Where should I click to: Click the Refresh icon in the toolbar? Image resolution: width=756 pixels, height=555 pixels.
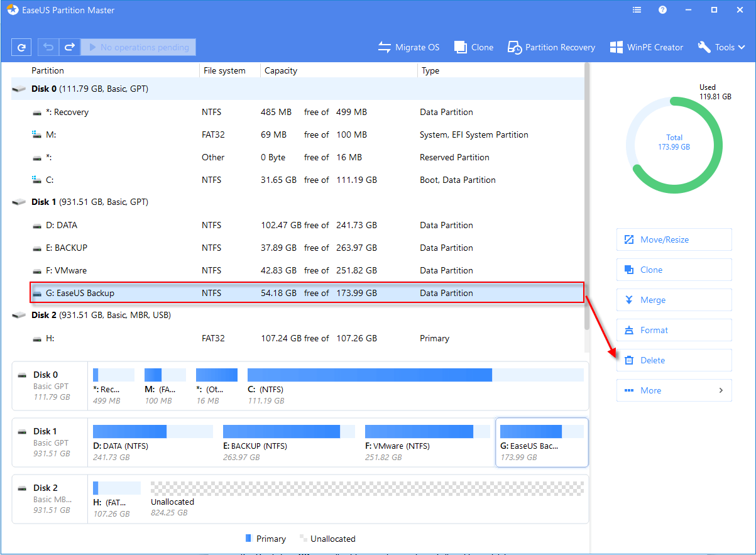click(21, 47)
